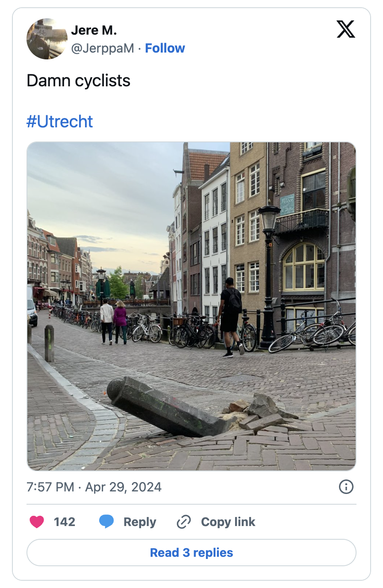Click the 7:57 PM · Apr 29, 2024 timestamp
The image size is (383, 588).
pos(94,487)
